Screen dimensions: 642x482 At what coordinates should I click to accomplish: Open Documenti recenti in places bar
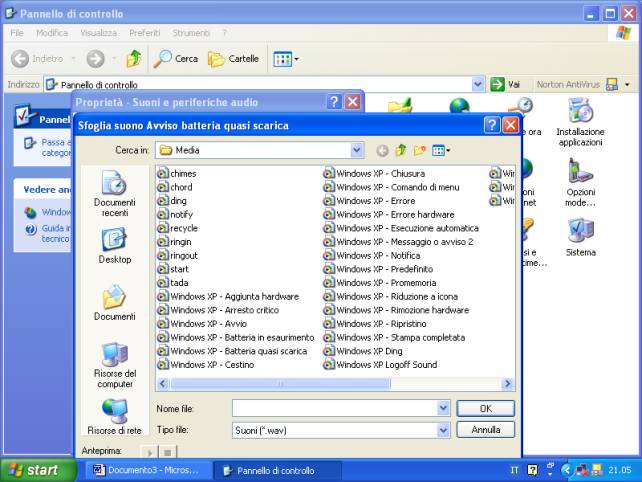point(115,193)
